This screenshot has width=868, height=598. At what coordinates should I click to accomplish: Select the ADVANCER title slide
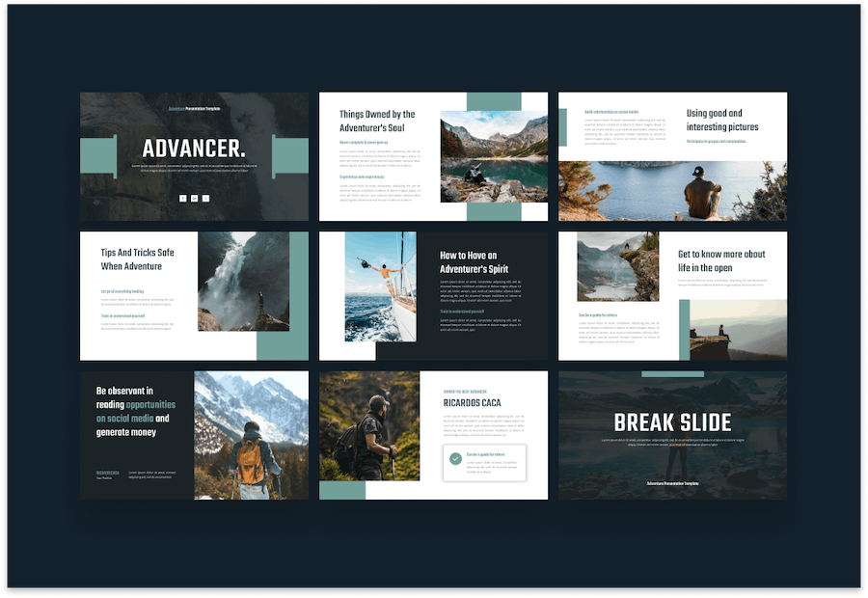tap(194, 156)
